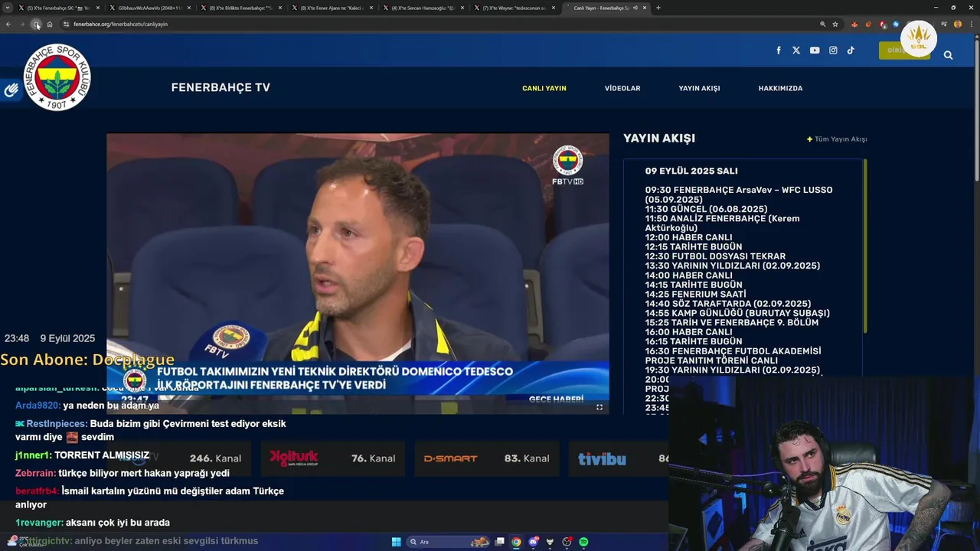Click chat username j1nner1
Screen dimensions: 980x551
coord(33,455)
